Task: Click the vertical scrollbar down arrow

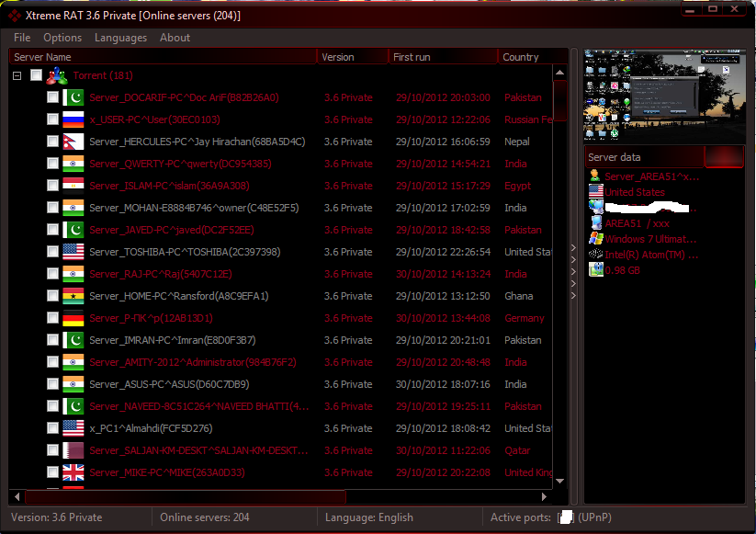Action: point(559,481)
